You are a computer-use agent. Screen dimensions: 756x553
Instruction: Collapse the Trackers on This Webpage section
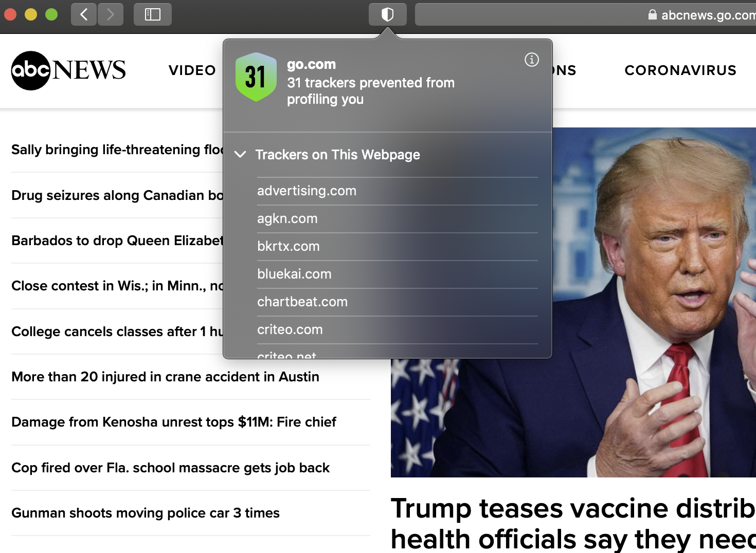click(x=240, y=154)
